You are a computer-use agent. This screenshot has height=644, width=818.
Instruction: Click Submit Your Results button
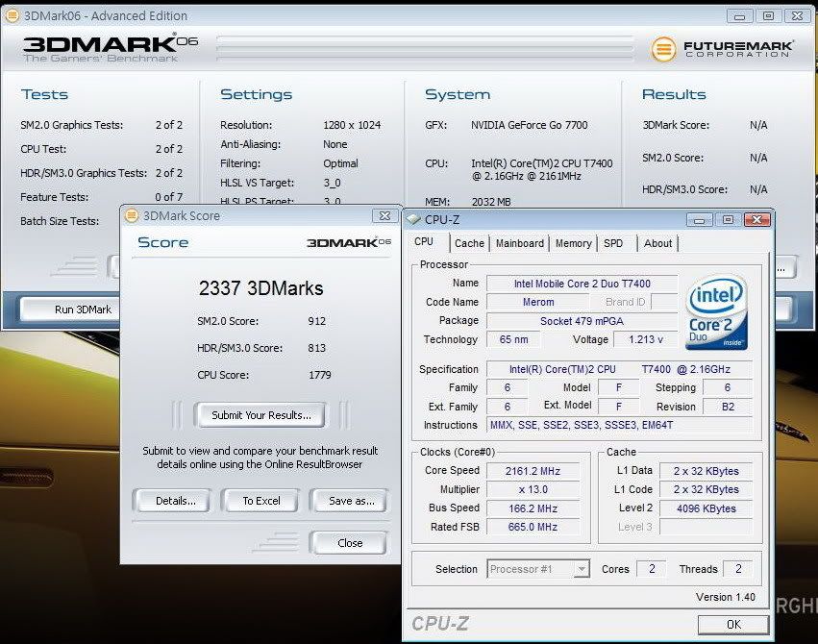(260, 415)
